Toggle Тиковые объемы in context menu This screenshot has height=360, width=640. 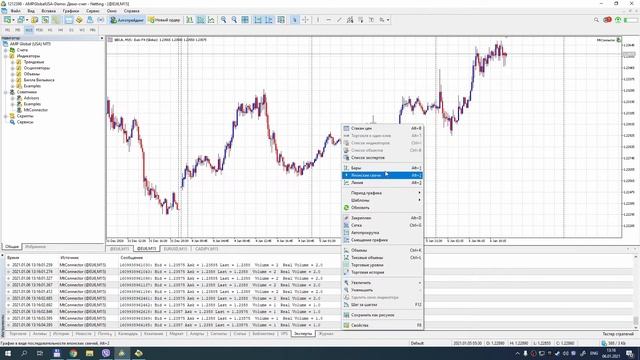tap(382, 258)
